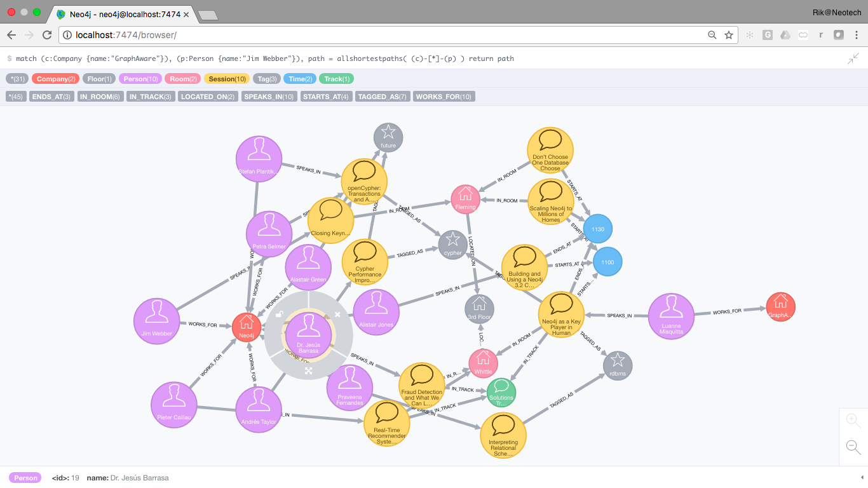Reload the page
Viewport: 868px width, 488px height.
tap(47, 35)
